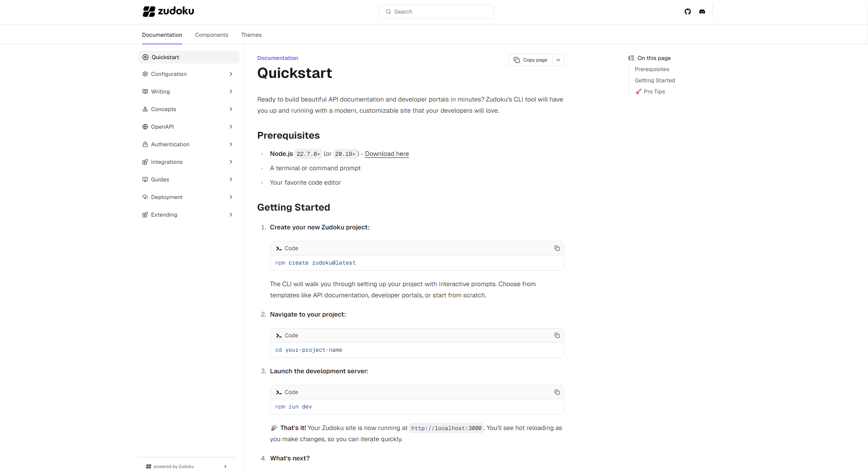Image resolution: width=868 pixels, height=472 pixels.
Task: Click the Zudoku logo
Action: click(168, 11)
